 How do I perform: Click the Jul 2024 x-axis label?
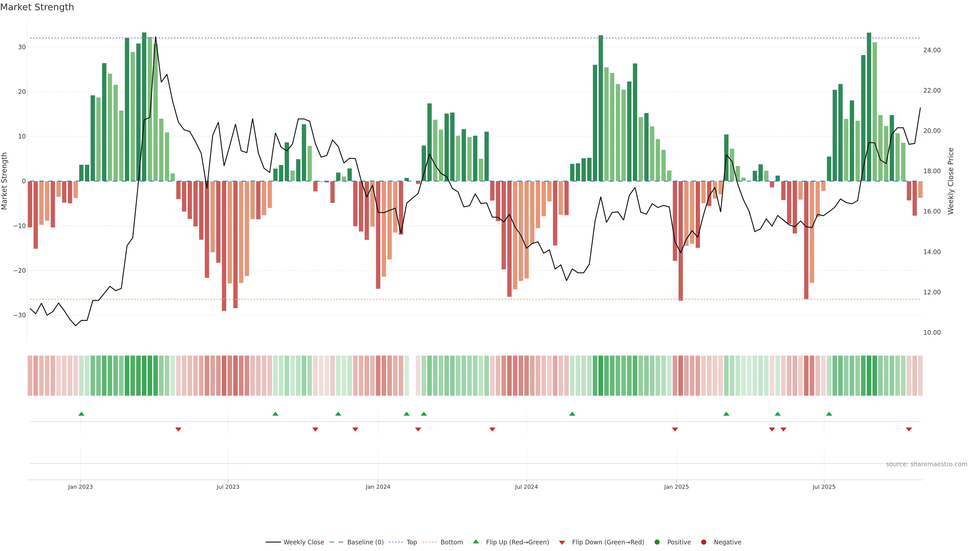click(526, 487)
